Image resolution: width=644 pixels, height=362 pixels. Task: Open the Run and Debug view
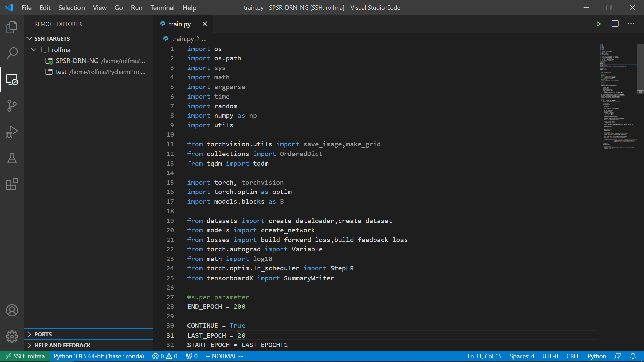(x=12, y=132)
